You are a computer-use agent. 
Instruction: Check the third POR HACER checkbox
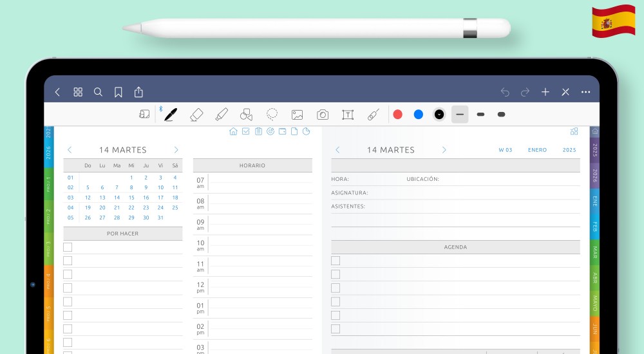click(68, 274)
